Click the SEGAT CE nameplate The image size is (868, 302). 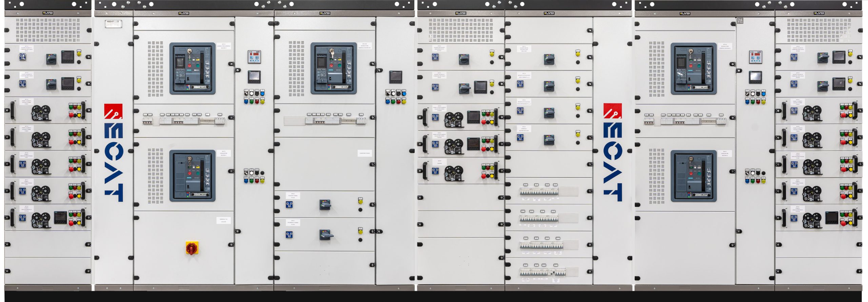113,24
